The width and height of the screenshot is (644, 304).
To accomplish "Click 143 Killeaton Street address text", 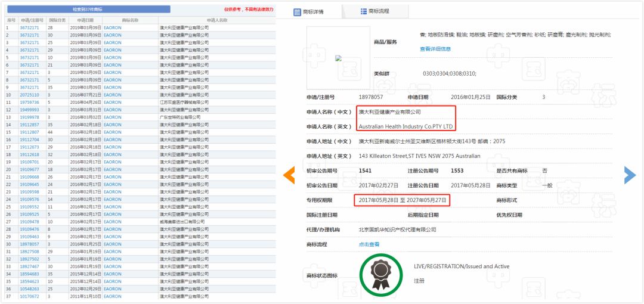I will point(419,156).
